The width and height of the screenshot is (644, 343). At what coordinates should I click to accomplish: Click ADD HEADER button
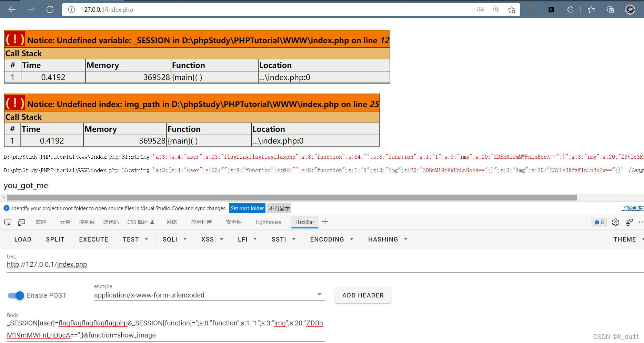(363, 295)
